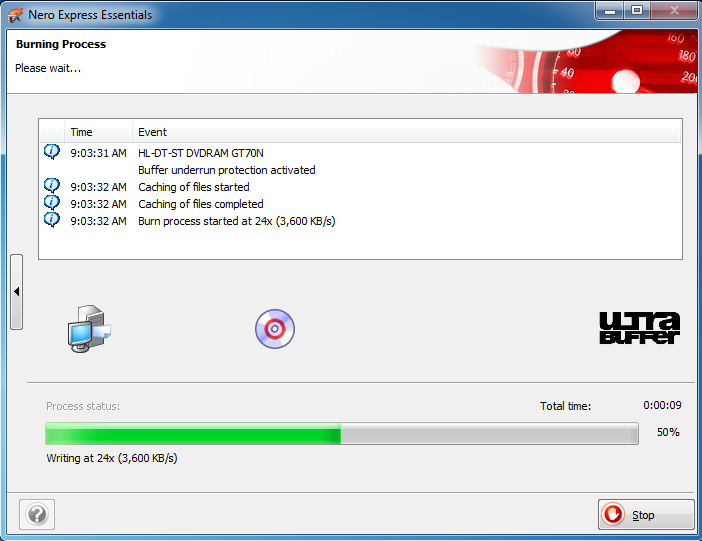702x541 pixels.
Task: Click the 'Writing at 24x (3,600 KB/s)' status
Action: click(112, 458)
